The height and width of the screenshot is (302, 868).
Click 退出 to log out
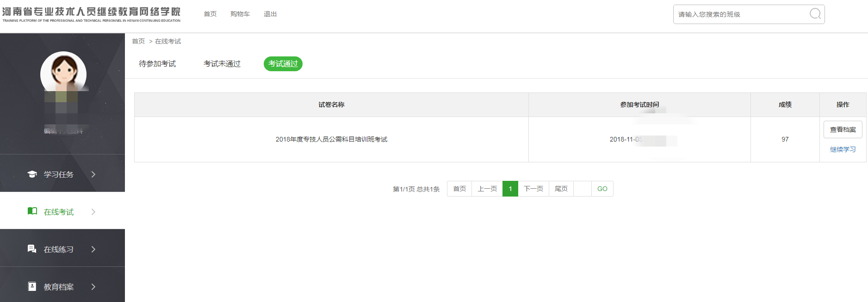tap(270, 14)
